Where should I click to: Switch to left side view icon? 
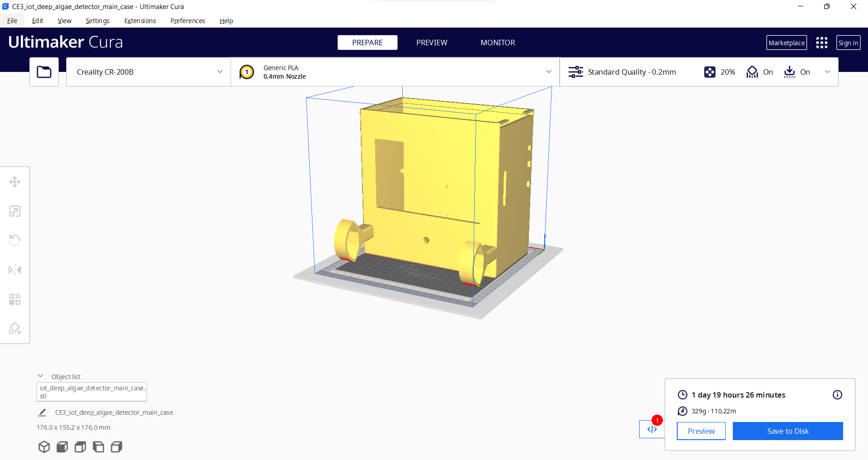pos(99,447)
